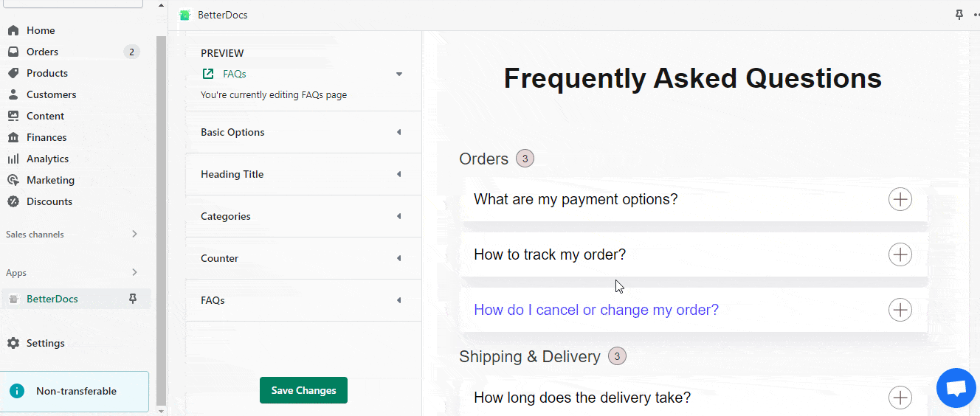Click the Analytics chart icon

(x=13, y=159)
